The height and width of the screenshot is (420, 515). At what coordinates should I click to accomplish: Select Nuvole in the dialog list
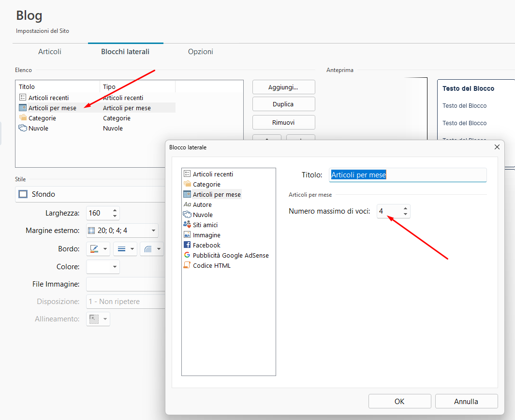[x=203, y=215]
